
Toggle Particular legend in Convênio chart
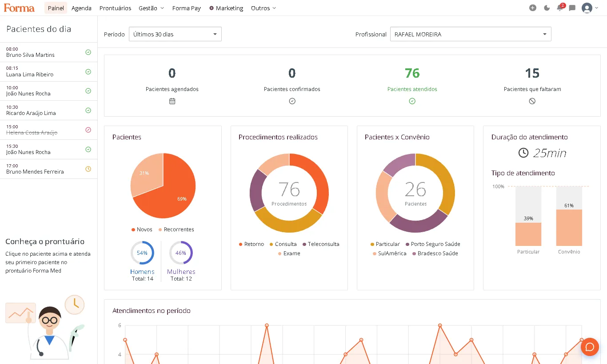[385, 244]
